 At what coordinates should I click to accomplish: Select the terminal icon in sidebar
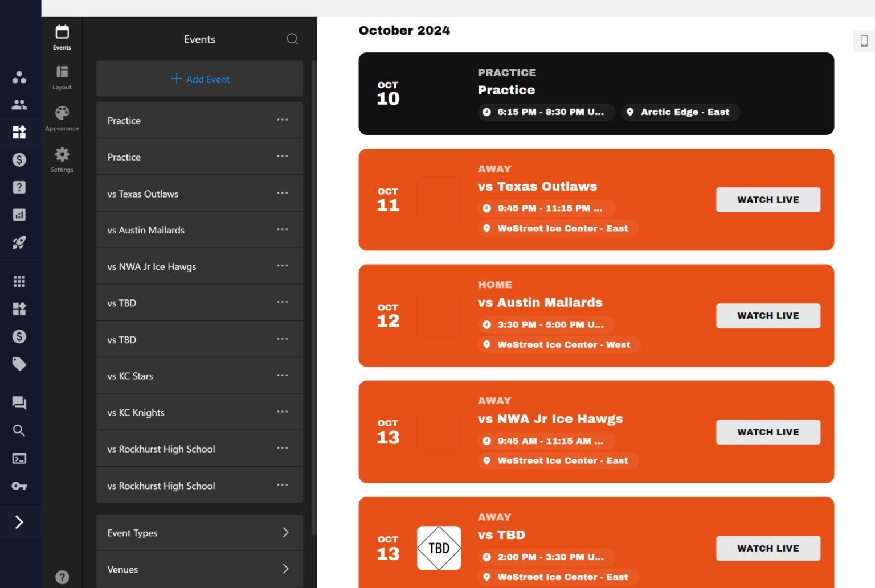[x=19, y=458]
